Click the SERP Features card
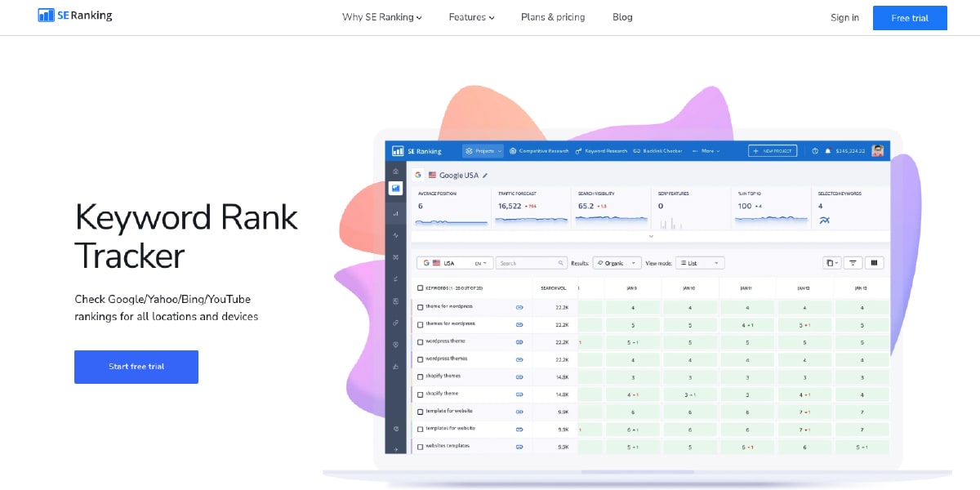Image resolution: width=980 pixels, height=490 pixels. [691, 208]
